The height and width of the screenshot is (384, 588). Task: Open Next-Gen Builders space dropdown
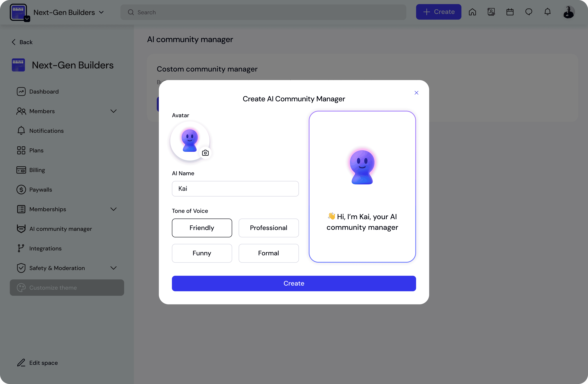click(x=101, y=12)
